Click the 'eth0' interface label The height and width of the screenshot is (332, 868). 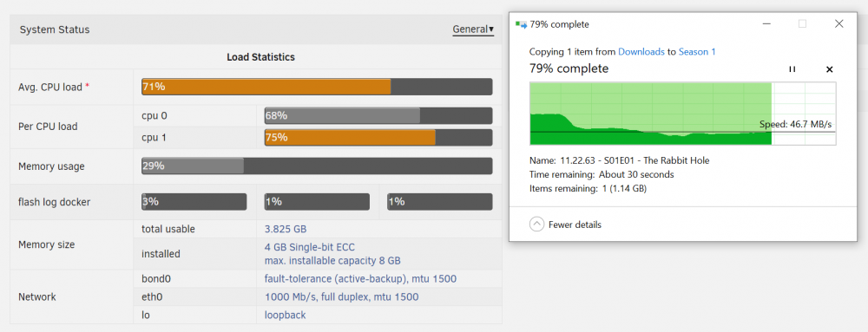[x=152, y=296]
